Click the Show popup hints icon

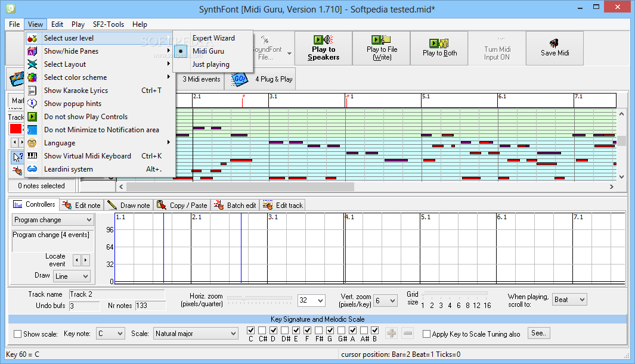32,104
